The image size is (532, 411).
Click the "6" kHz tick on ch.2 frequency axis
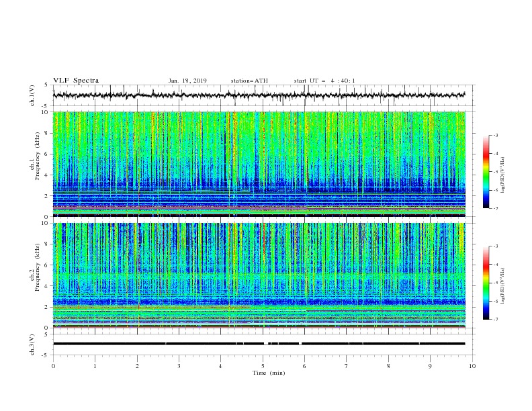click(x=46, y=265)
